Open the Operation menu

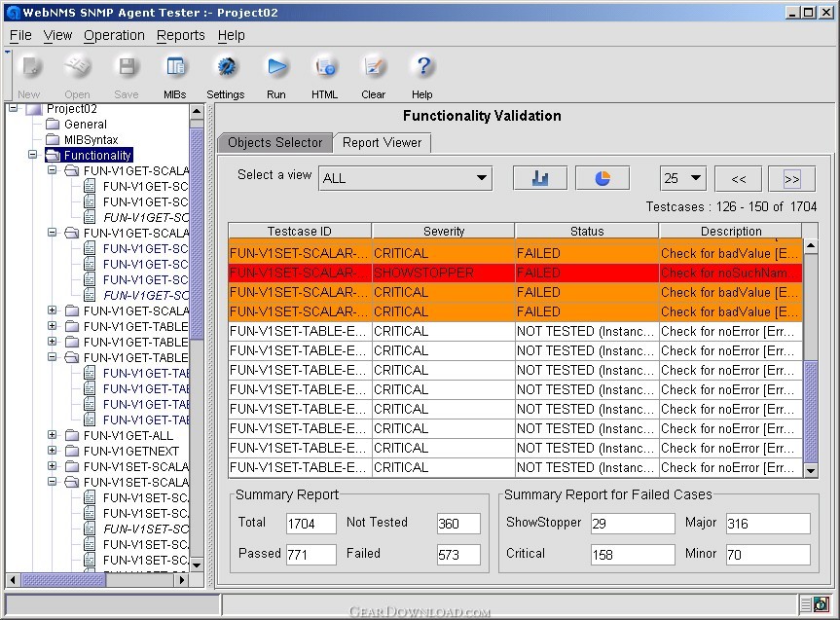(x=114, y=35)
